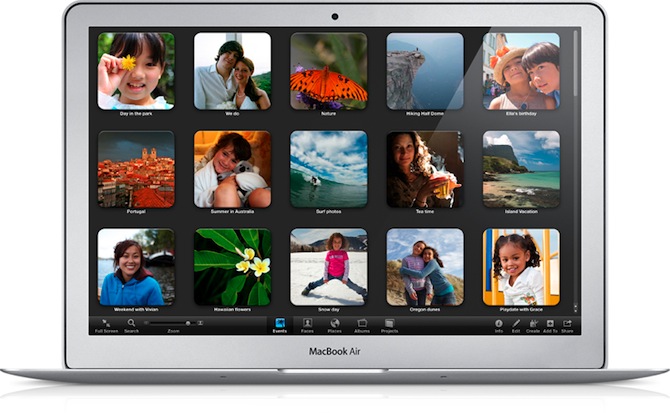
Task: Click the Add To icon
Action: pos(550,323)
